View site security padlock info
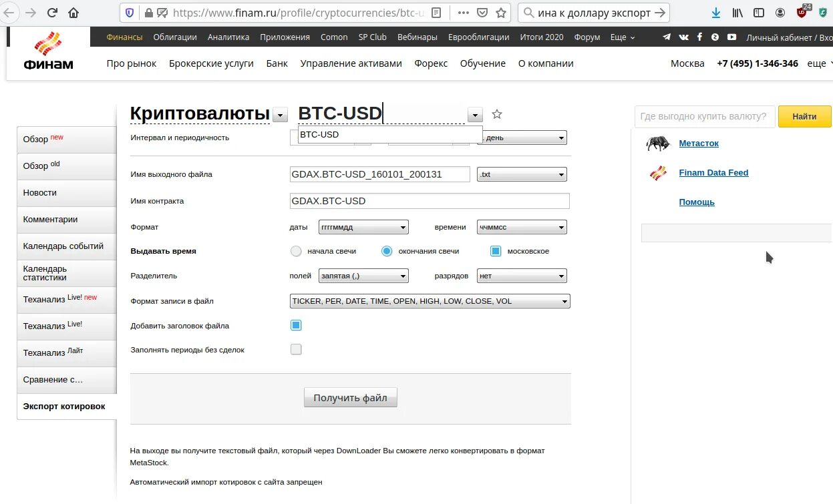This screenshot has width=833, height=504. 148,13
